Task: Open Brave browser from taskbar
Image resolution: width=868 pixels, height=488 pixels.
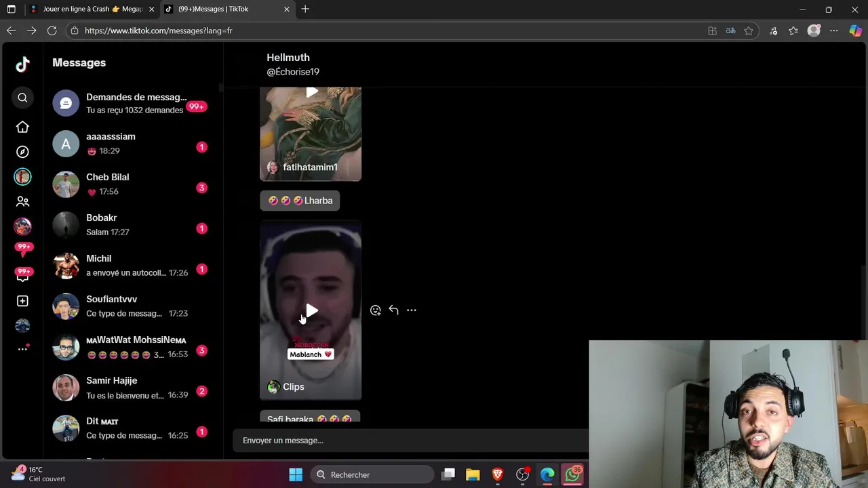Action: [x=498, y=474]
